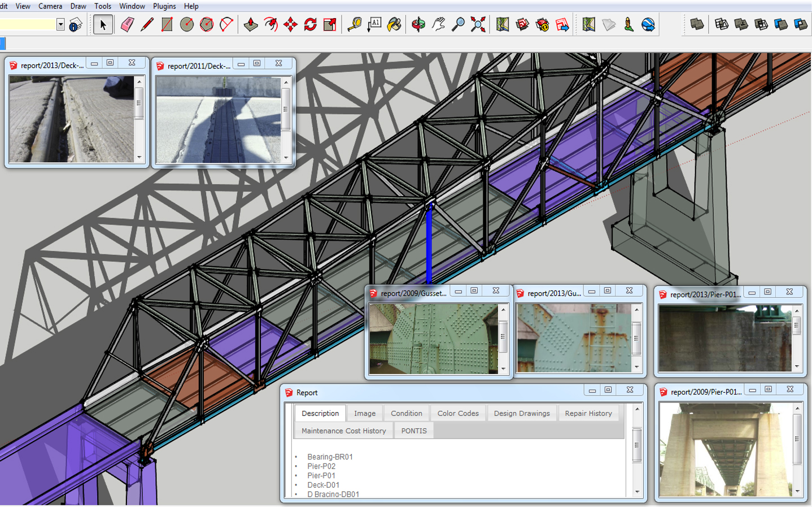Switch to the PONTIS tab
Image resolution: width=812 pixels, height=507 pixels.
pyautogui.click(x=414, y=431)
